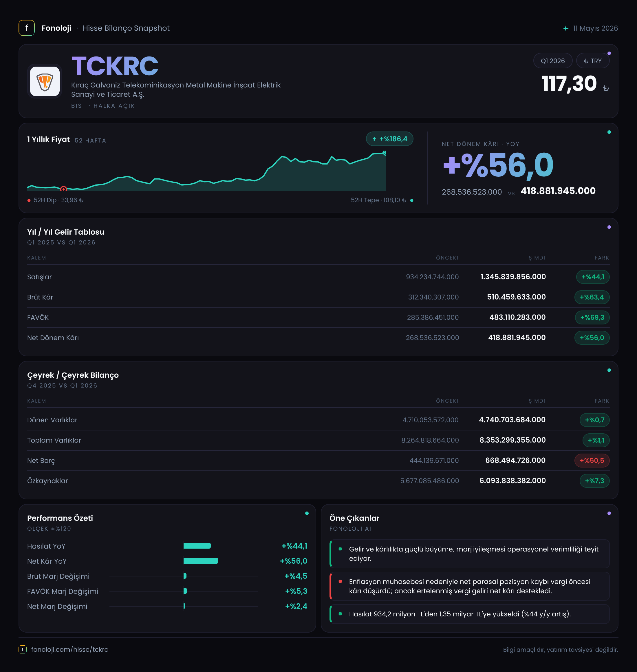The width and height of the screenshot is (637, 672).
Task: Click the 52H Tepe endpoint chart marker
Action: pyautogui.click(x=385, y=153)
